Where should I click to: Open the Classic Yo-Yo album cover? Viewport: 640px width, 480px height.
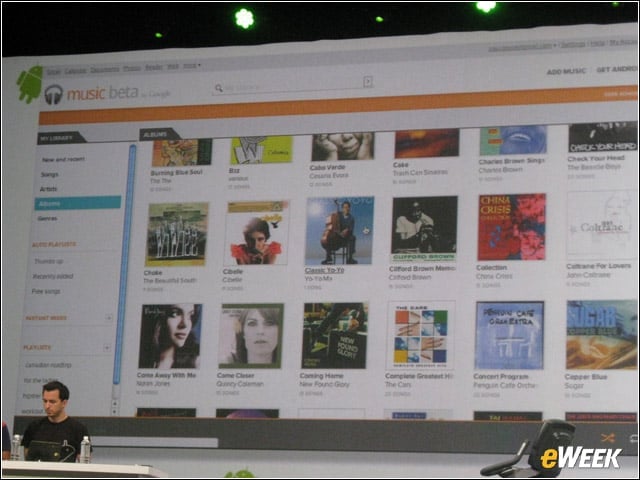(340, 231)
